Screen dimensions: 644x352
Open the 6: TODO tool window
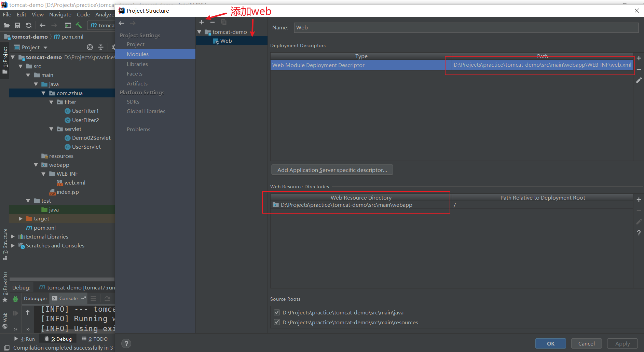click(95, 339)
